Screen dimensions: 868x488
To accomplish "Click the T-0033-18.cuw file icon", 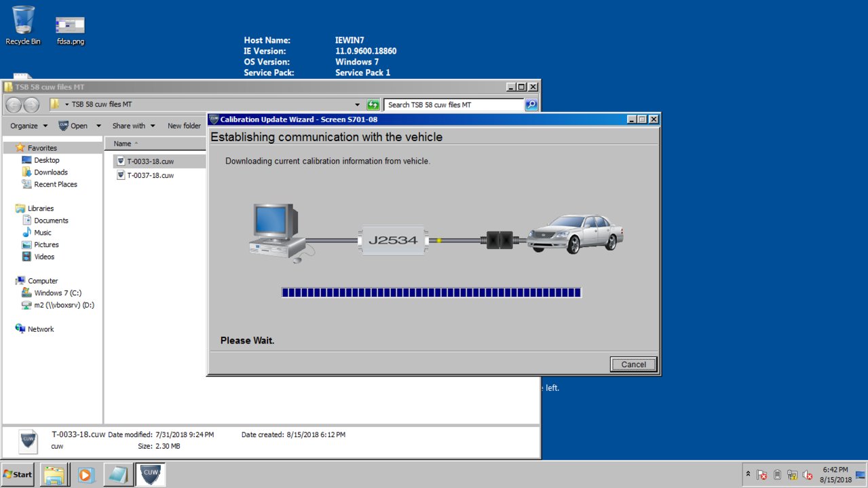I will coord(121,162).
